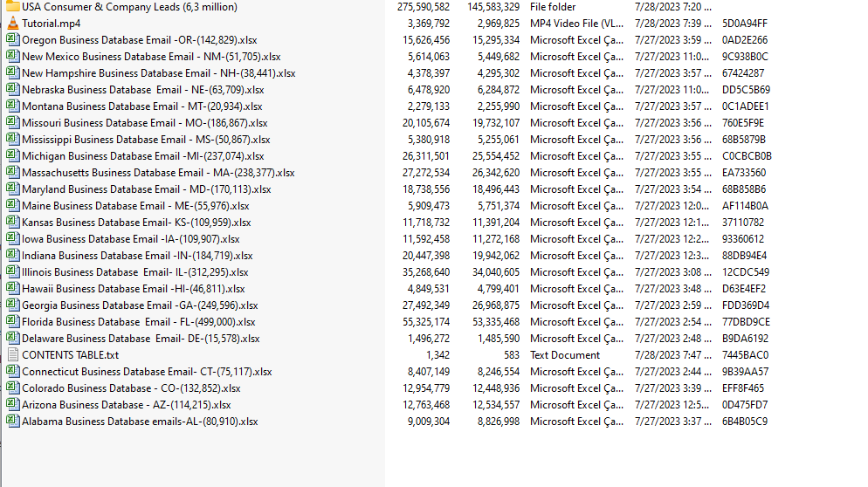This screenshot has width=868, height=487.
Task: Click the CRC value 6B4B05C9
Action: pyautogui.click(x=745, y=422)
